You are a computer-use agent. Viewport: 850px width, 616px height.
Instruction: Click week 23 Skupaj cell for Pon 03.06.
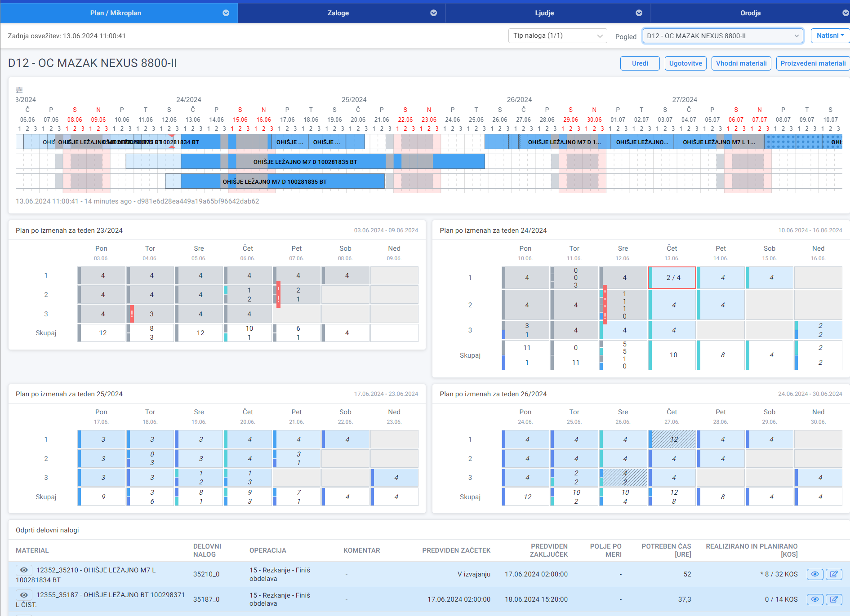[x=102, y=333]
